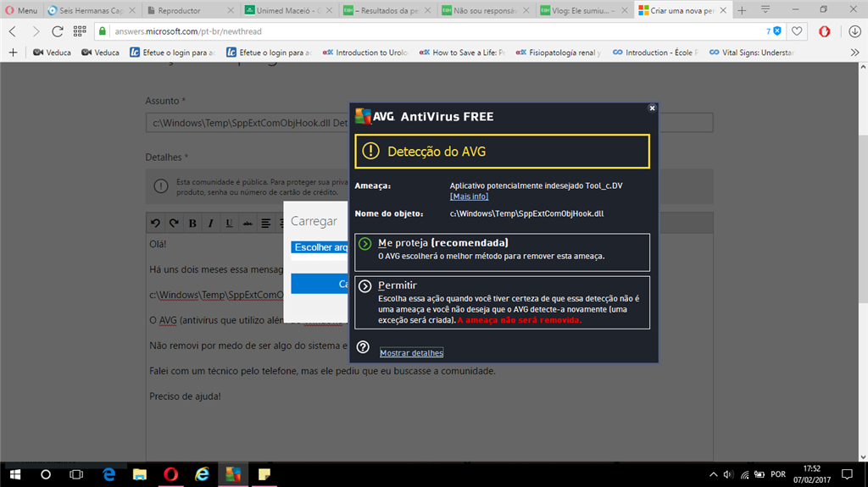Click the redo icon in editor toolbar
The image size is (868, 487).
pyautogui.click(x=174, y=223)
